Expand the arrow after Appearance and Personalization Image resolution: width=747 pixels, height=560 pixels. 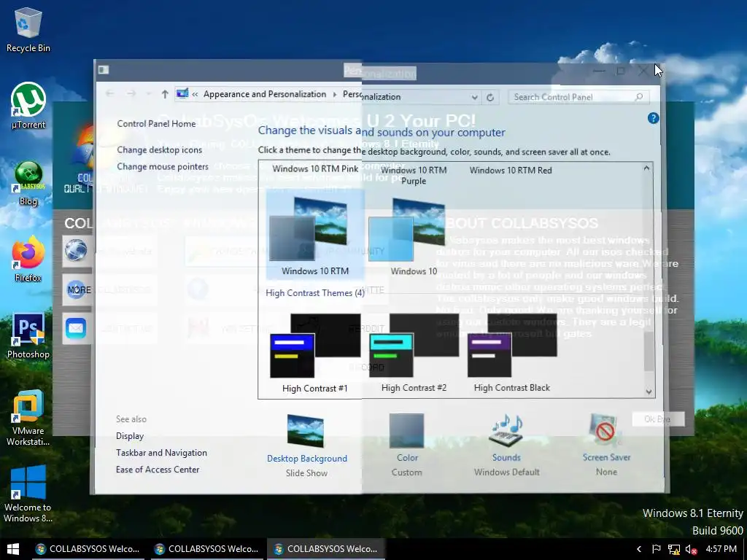334,94
